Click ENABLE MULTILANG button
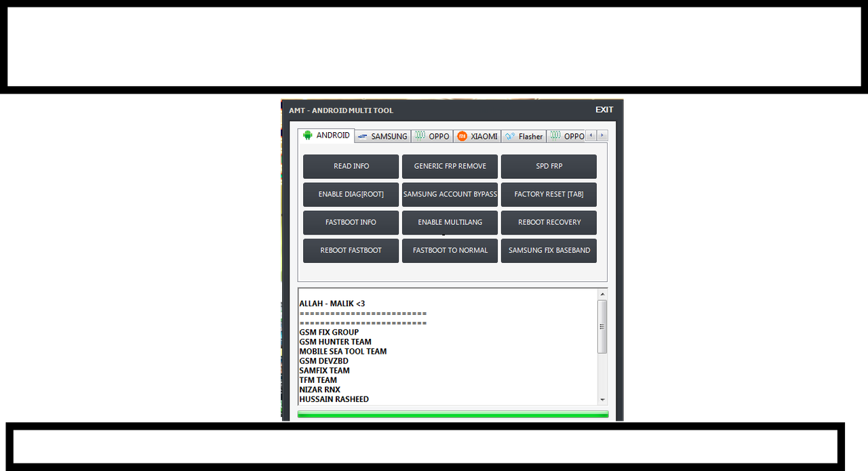 pos(450,222)
